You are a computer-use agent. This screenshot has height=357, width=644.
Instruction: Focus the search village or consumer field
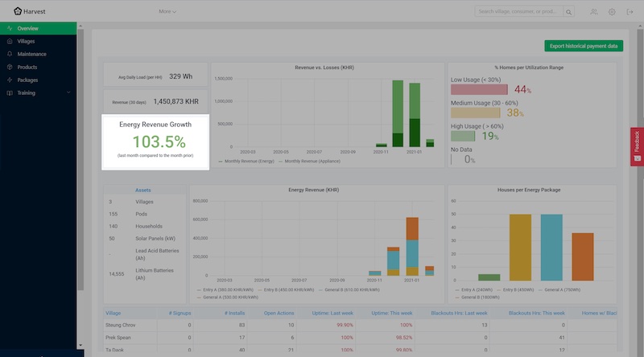(518, 12)
